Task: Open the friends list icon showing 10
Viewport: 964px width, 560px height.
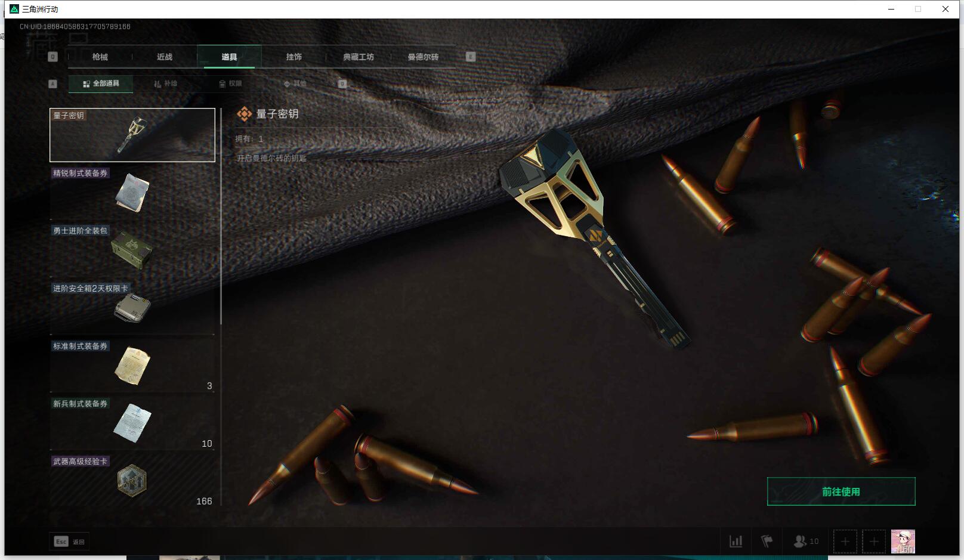Action: pos(806,542)
